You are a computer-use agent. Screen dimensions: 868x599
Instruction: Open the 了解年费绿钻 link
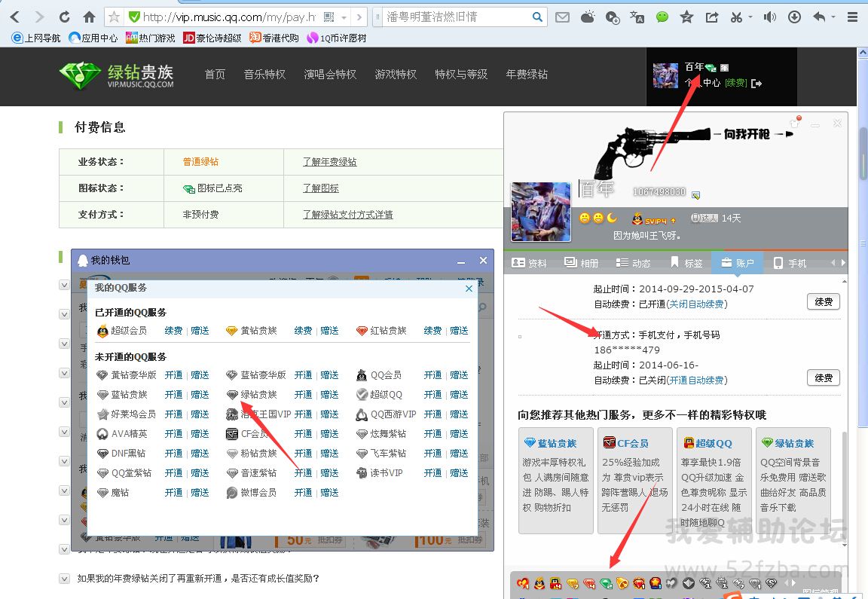coord(330,162)
